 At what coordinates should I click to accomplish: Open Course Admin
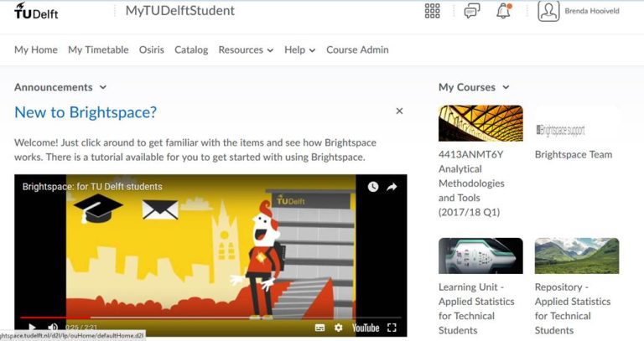coord(357,49)
